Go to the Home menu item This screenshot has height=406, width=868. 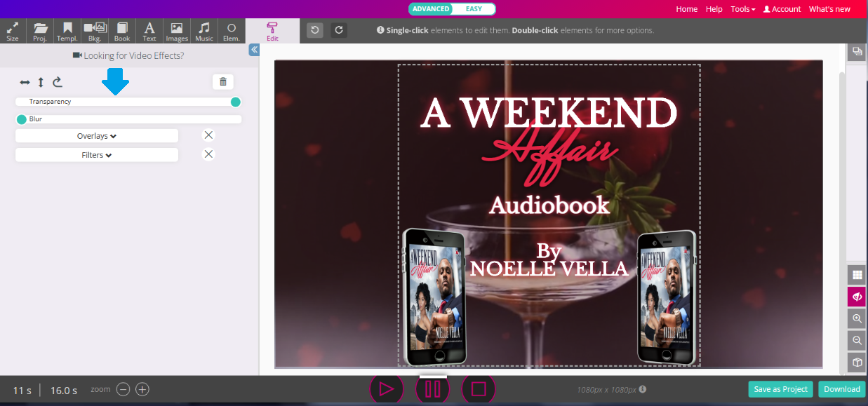[x=686, y=9]
